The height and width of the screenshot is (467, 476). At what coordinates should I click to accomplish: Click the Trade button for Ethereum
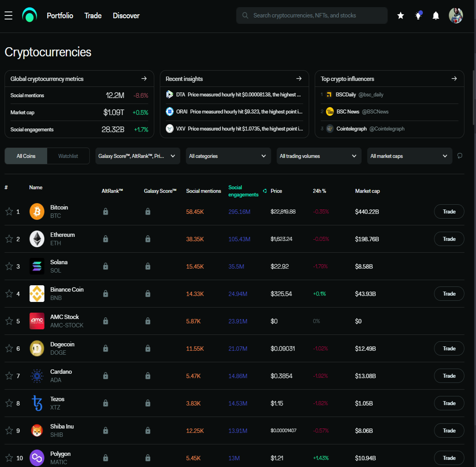449,239
